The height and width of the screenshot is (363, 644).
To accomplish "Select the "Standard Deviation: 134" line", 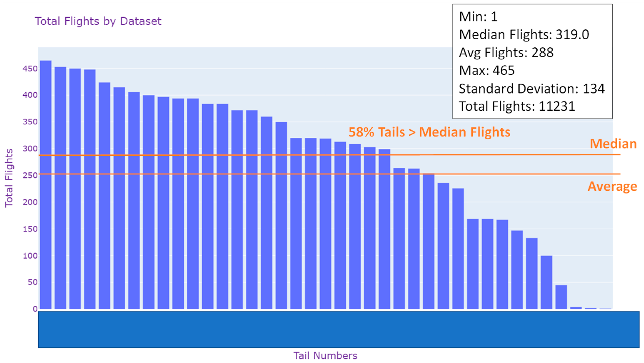I will click(532, 89).
